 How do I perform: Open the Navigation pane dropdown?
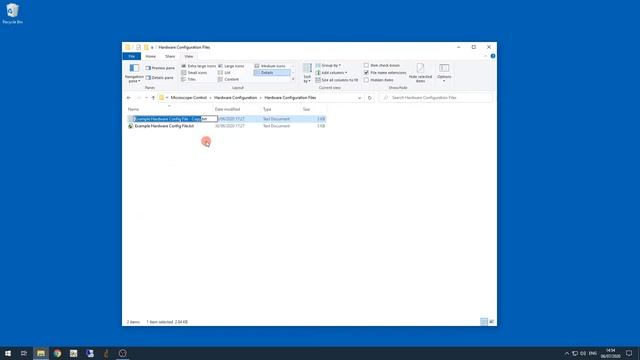(134, 73)
